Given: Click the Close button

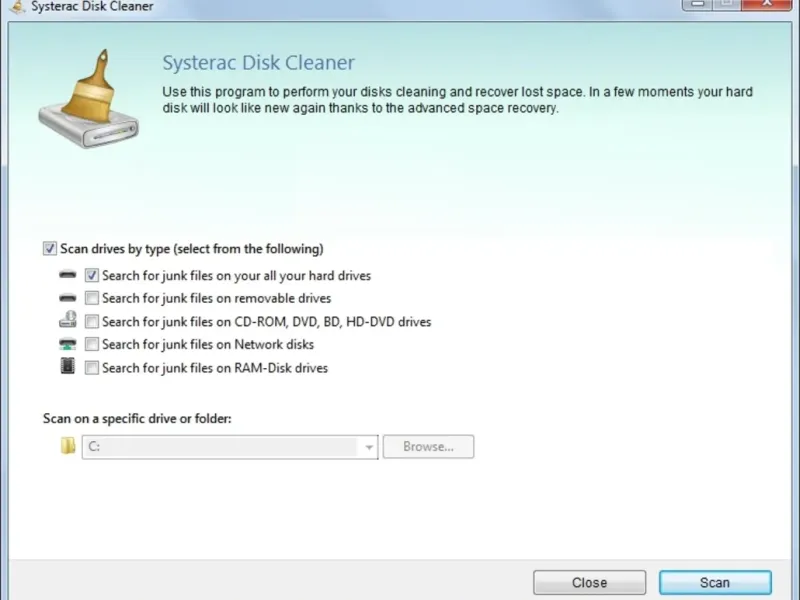Looking at the screenshot, I should tap(589, 583).
